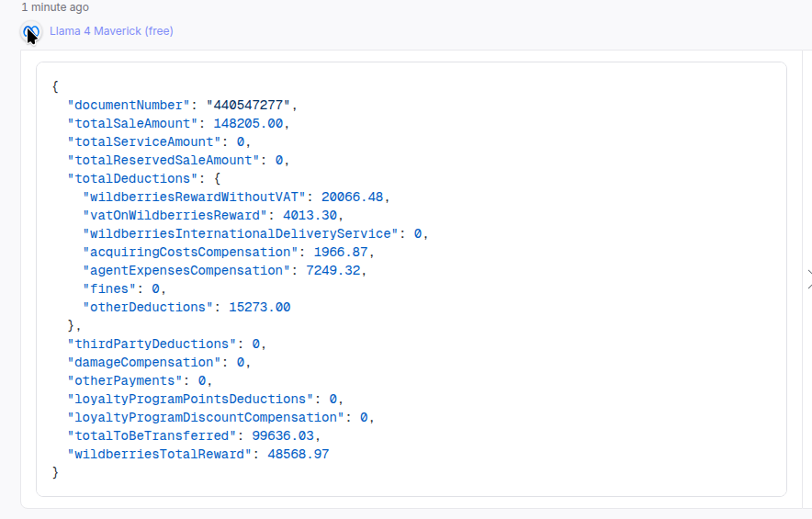Click the "totalToBeTransferred" key
Image resolution: width=812 pixels, height=519 pixels.
[152, 436]
